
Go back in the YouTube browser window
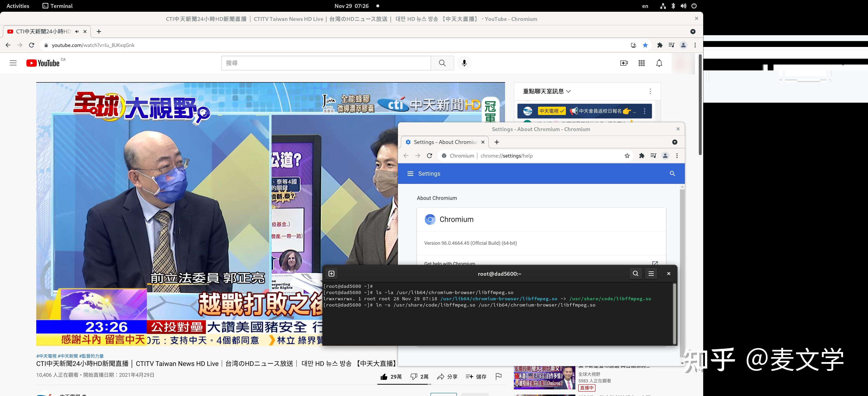point(8,45)
